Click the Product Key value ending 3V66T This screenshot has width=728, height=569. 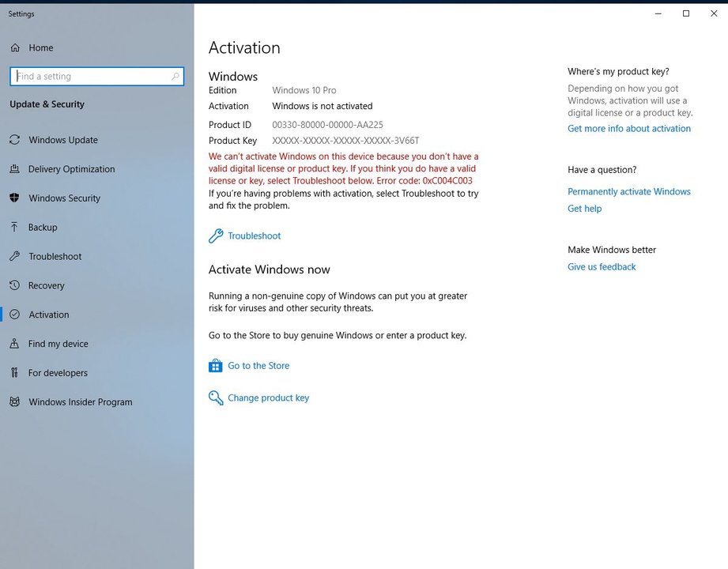(x=345, y=141)
